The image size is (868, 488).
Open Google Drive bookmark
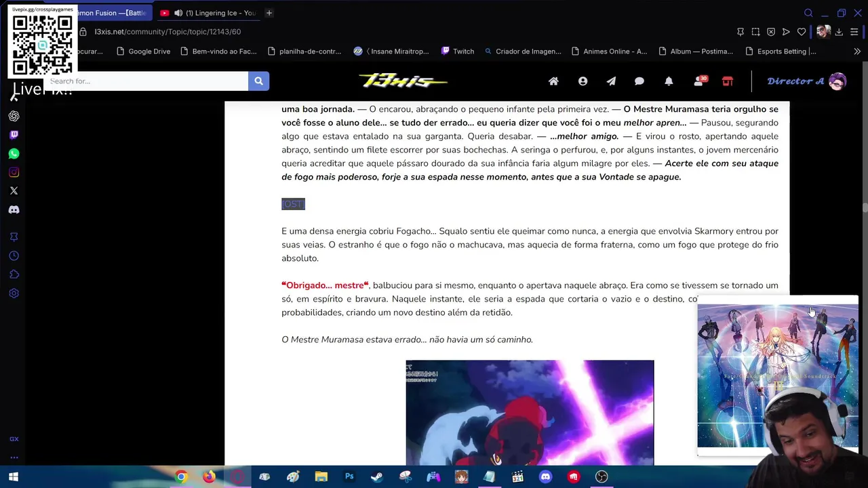[x=143, y=52]
